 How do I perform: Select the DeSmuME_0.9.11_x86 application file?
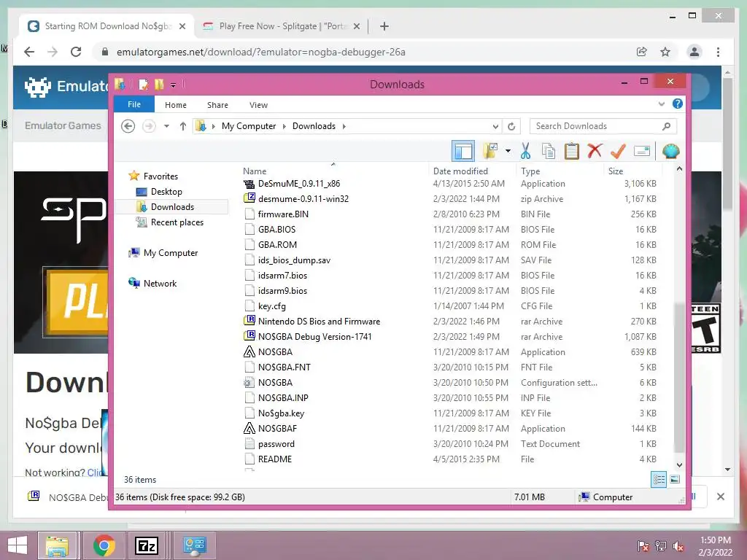(x=298, y=184)
